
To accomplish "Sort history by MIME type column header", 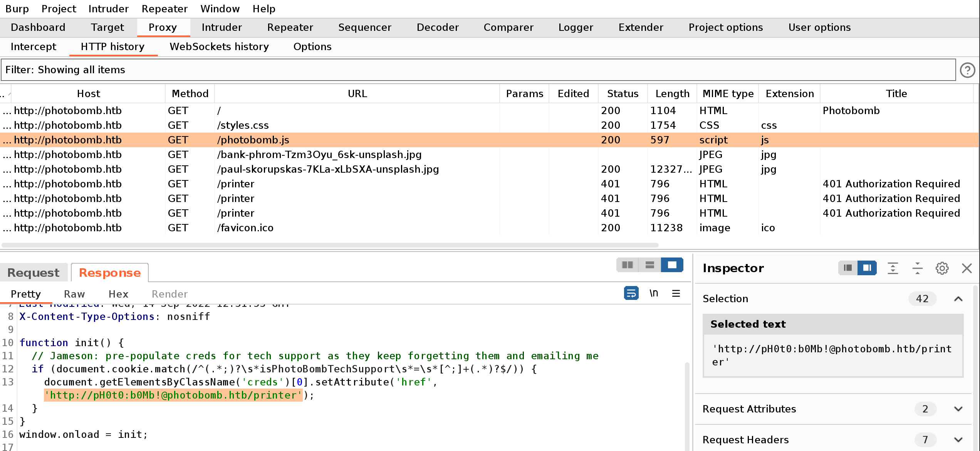I will click(728, 94).
